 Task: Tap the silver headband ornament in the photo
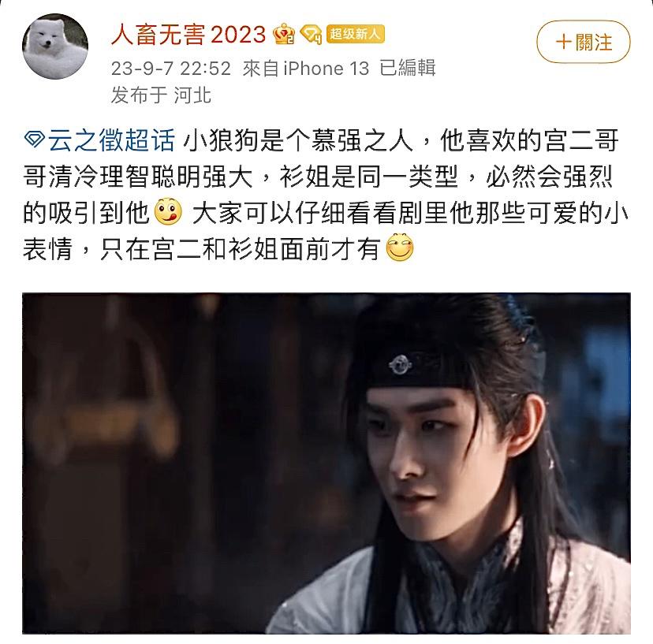[x=400, y=365]
